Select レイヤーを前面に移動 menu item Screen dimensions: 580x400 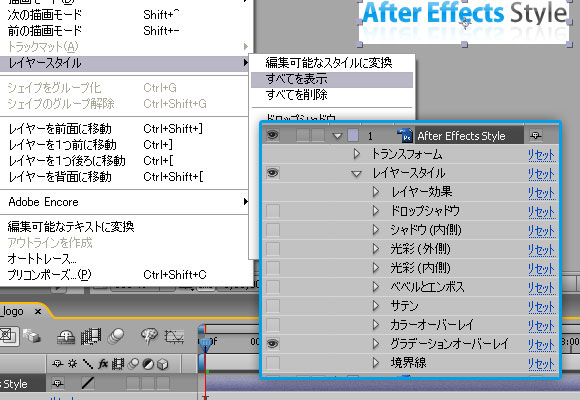(125, 129)
